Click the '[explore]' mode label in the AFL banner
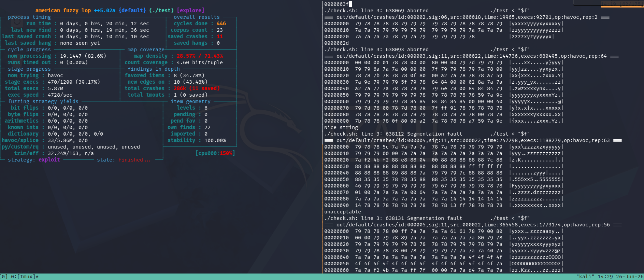The height and width of the screenshot is (280, 644). point(191,11)
